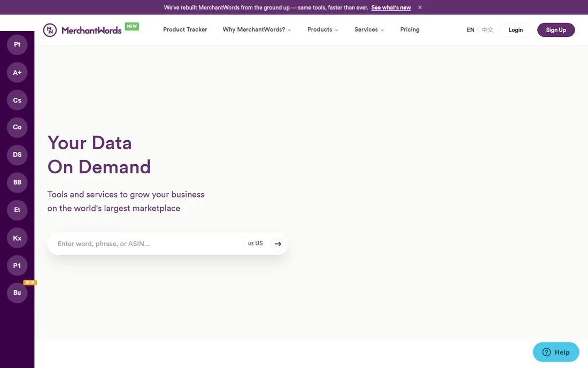
Task: Choose the Et sidebar icon
Action: tap(17, 210)
